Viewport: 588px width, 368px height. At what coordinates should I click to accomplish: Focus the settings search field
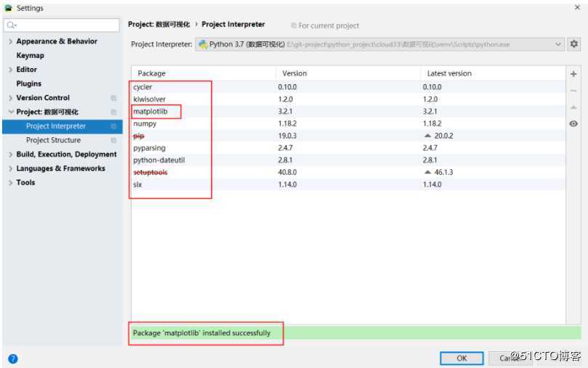tap(62, 25)
